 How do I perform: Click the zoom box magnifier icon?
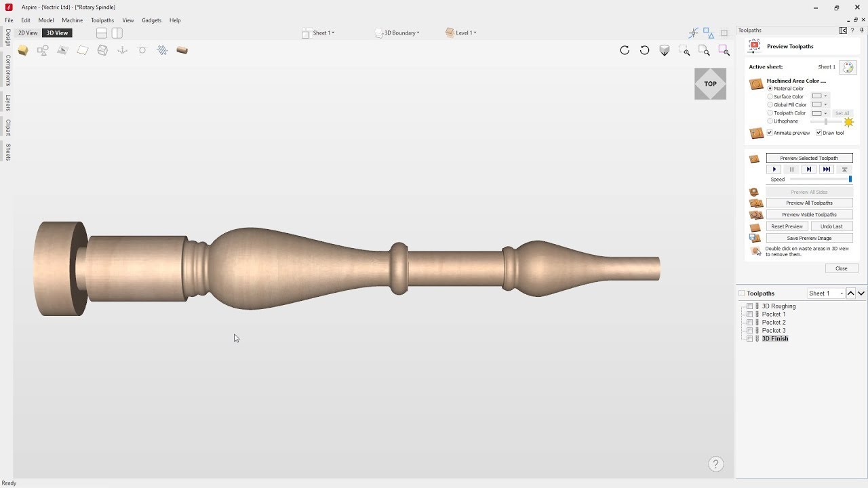(684, 51)
